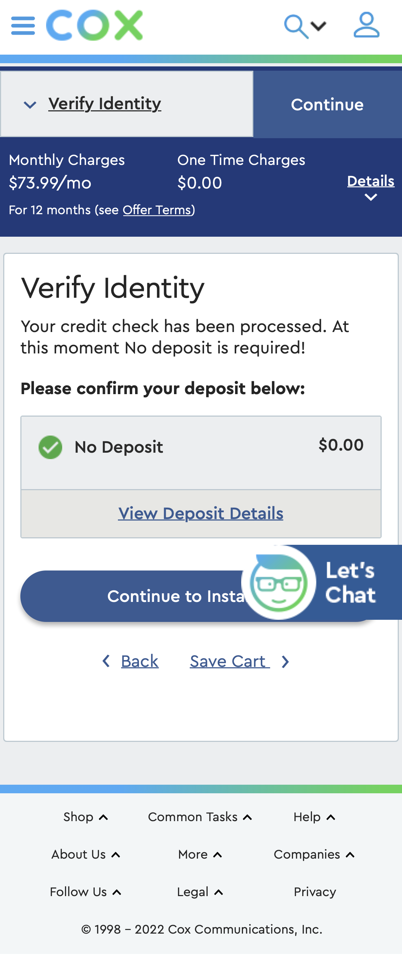This screenshot has width=402, height=980.
Task: Expand the Help footer section
Action: 314,817
